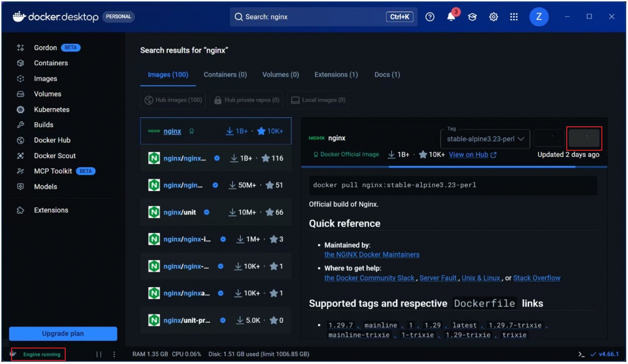
Task: Select the nginx result with 116 stars
Action: (216, 158)
